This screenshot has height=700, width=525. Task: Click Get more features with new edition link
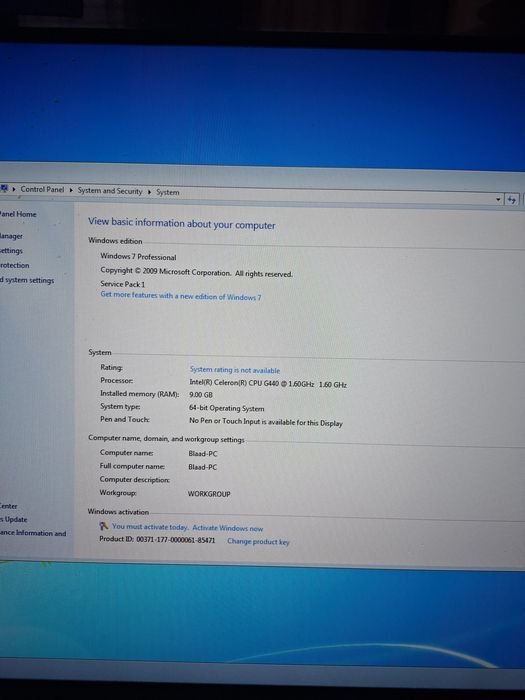[181, 296]
